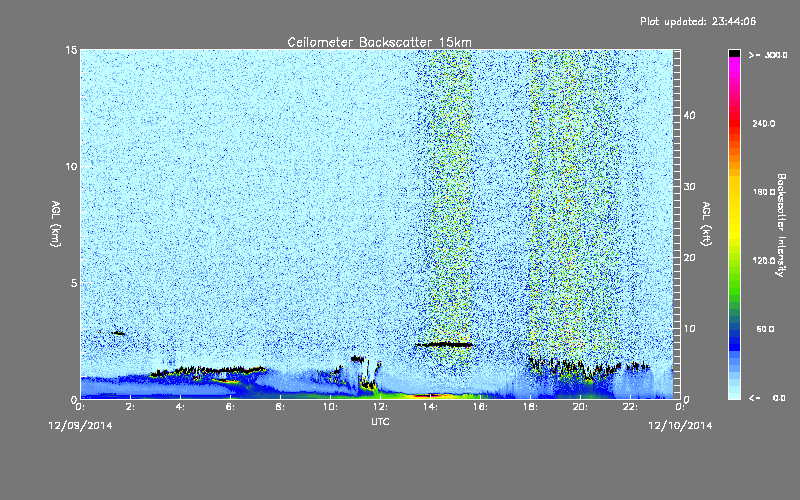Click the "240.0" color bar label

[x=764, y=123]
